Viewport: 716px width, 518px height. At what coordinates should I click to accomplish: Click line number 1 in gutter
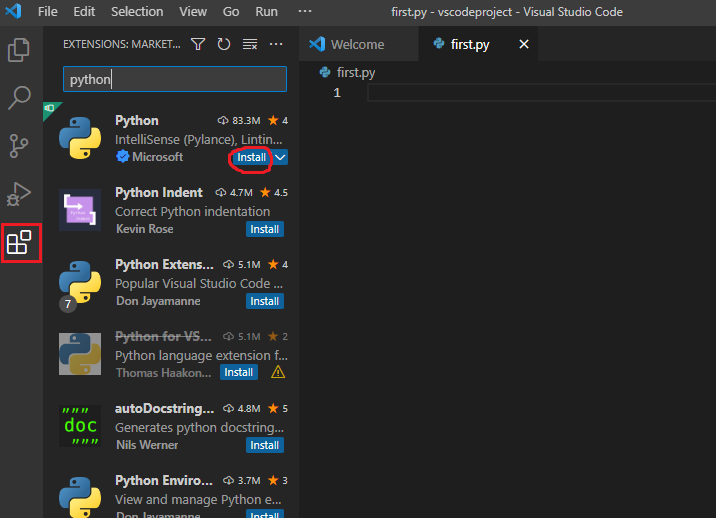(x=337, y=93)
